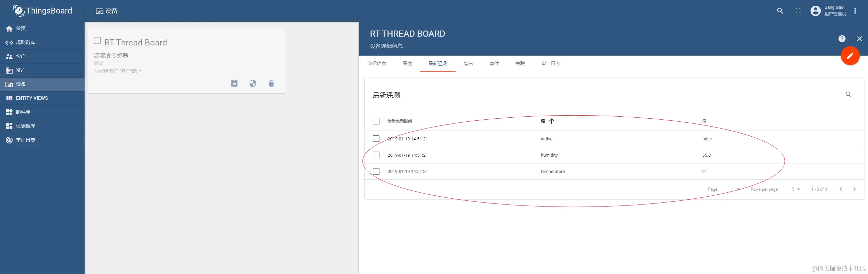Screen dimensions: 868x274
Task: Switch to the 详细信息 tab
Action: click(377, 63)
